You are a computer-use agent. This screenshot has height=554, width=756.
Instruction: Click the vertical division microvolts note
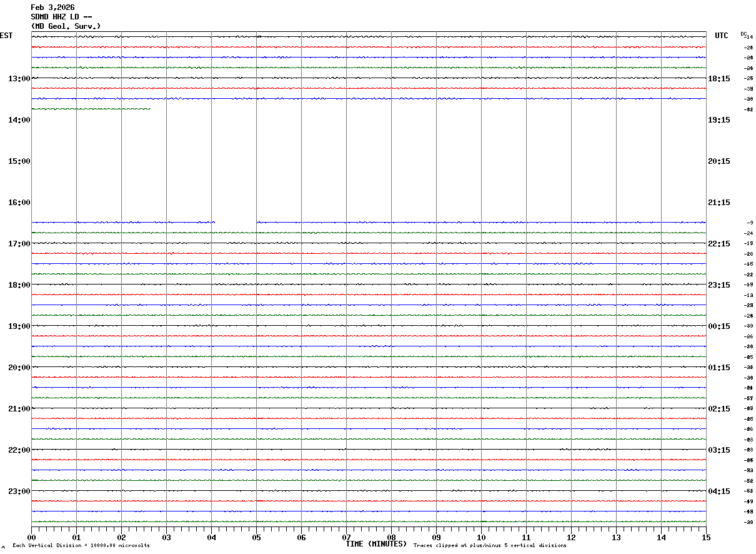pos(81,546)
